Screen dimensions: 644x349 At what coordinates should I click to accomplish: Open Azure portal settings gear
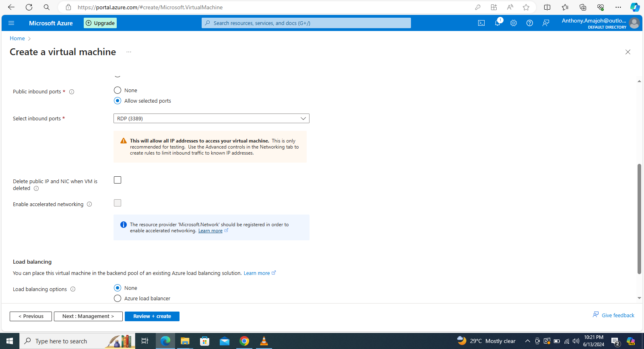[x=514, y=23]
